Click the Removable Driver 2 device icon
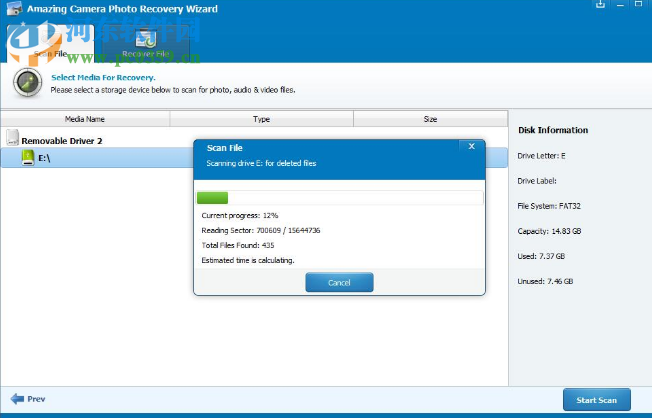 click(x=12, y=138)
